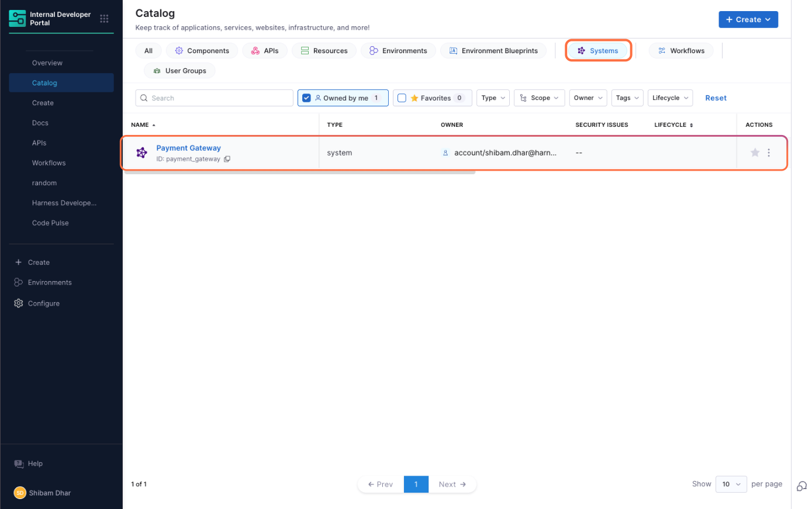Reset all catalog filters
Viewport: 812px width, 509px height.
click(716, 98)
